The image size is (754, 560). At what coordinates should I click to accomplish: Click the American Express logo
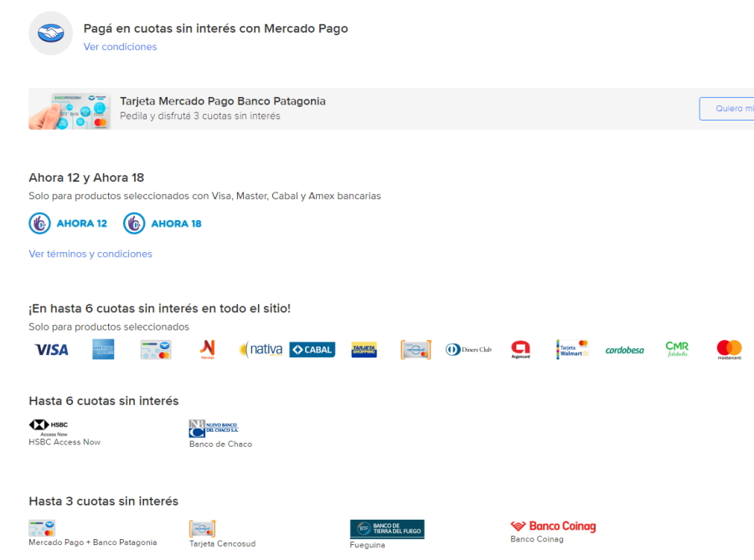pos(103,350)
